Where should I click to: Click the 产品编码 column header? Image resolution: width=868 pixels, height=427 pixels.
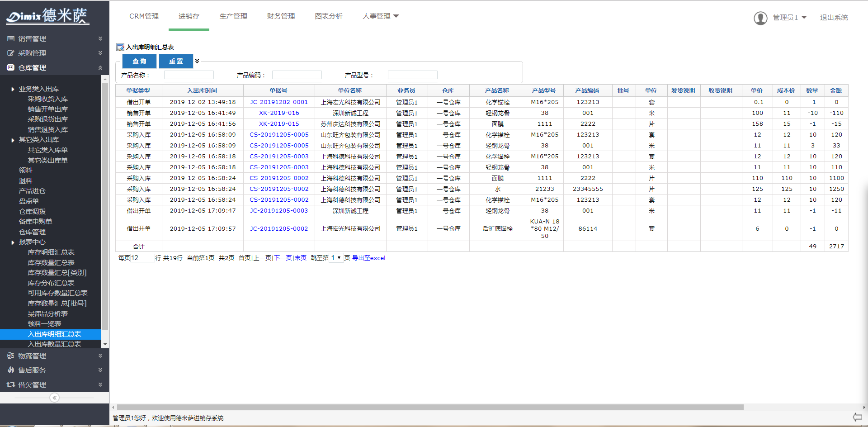tap(587, 90)
